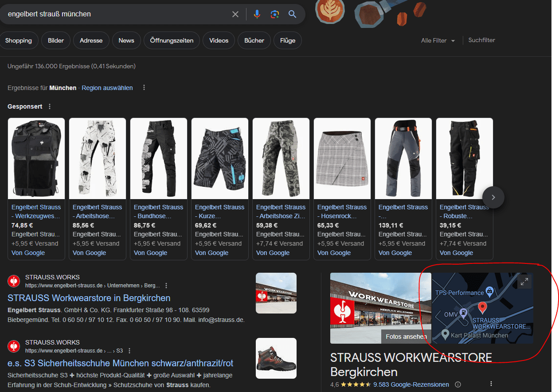Open the Arbeitshose Zi product for 59,38 €
Viewport: 559px width, 392px height.
[x=281, y=212]
